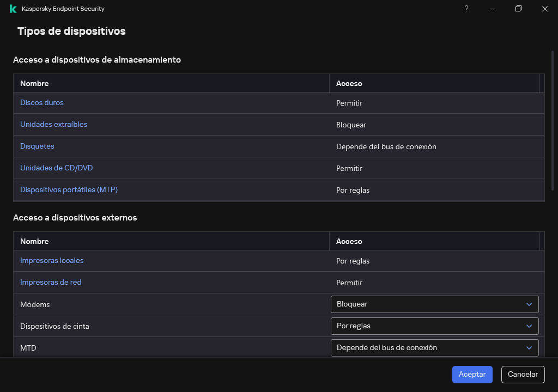Open "Impresoras locales" rules
Screen dimensions: 558x392
click(x=52, y=260)
